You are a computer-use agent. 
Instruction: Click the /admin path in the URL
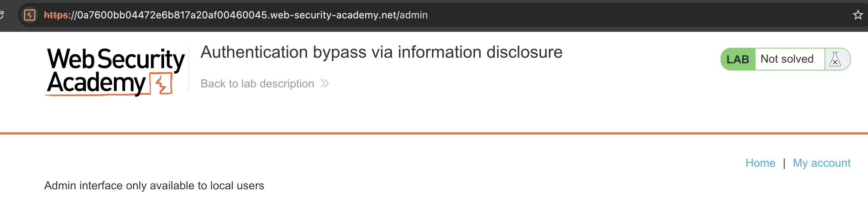(x=412, y=15)
